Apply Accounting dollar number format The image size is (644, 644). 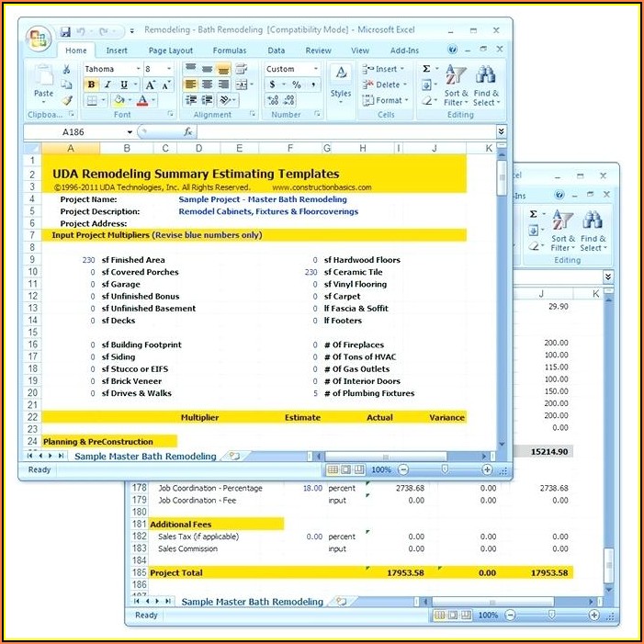[x=272, y=85]
